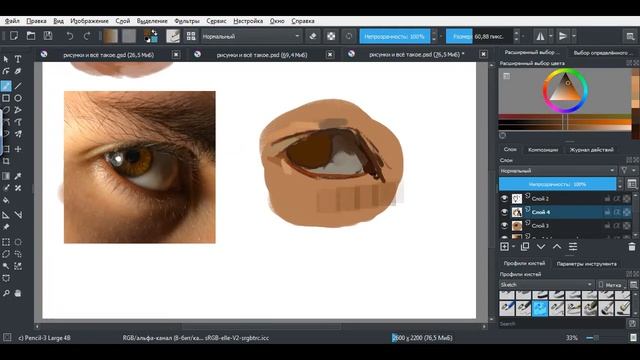Open the Слой menu
Screen dimensions: 640x360
point(122,21)
